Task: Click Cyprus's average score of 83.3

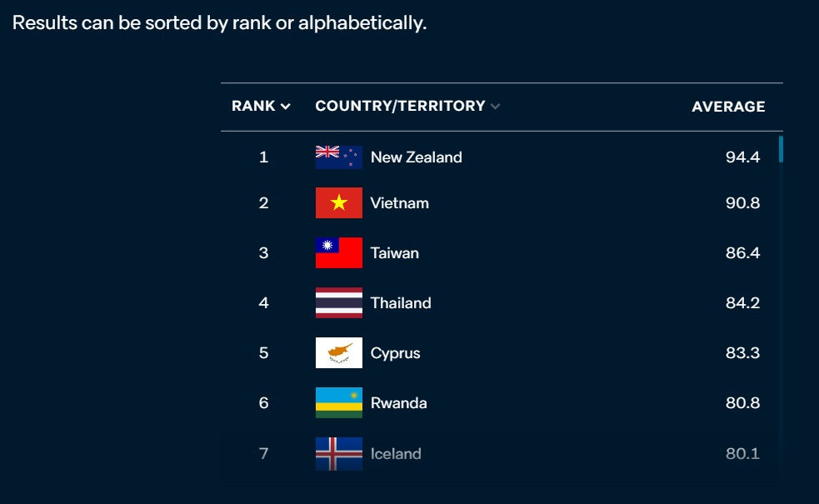Action: (742, 353)
